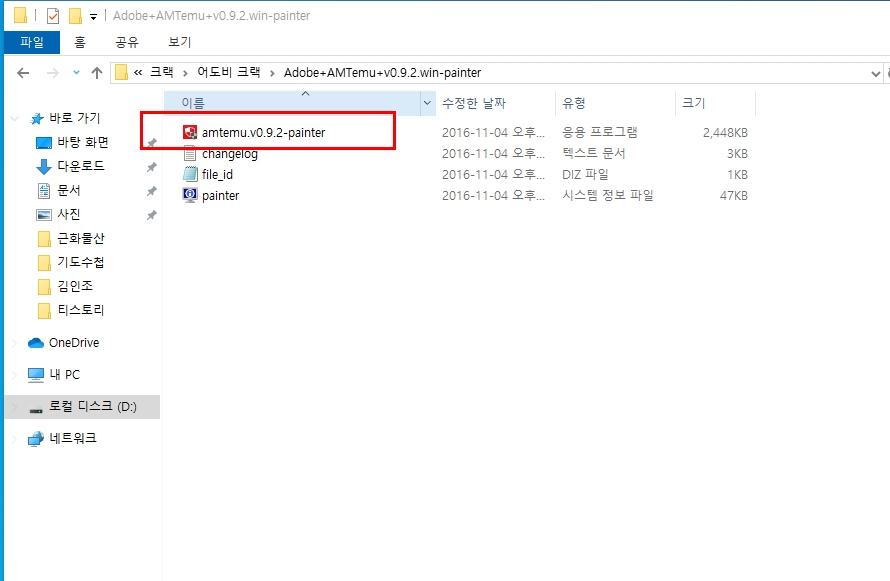The height and width of the screenshot is (581, 890).
Task: Click the new folder icon in title bar
Action: coord(75,16)
